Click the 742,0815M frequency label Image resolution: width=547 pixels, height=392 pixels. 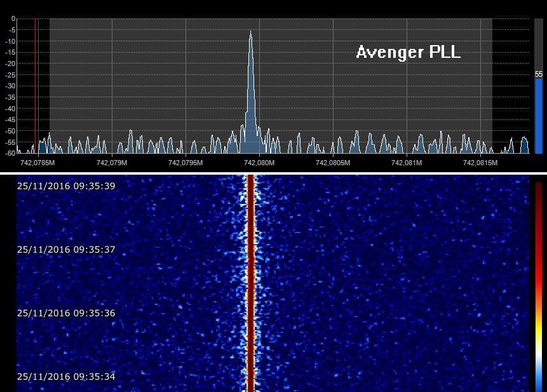(480, 163)
